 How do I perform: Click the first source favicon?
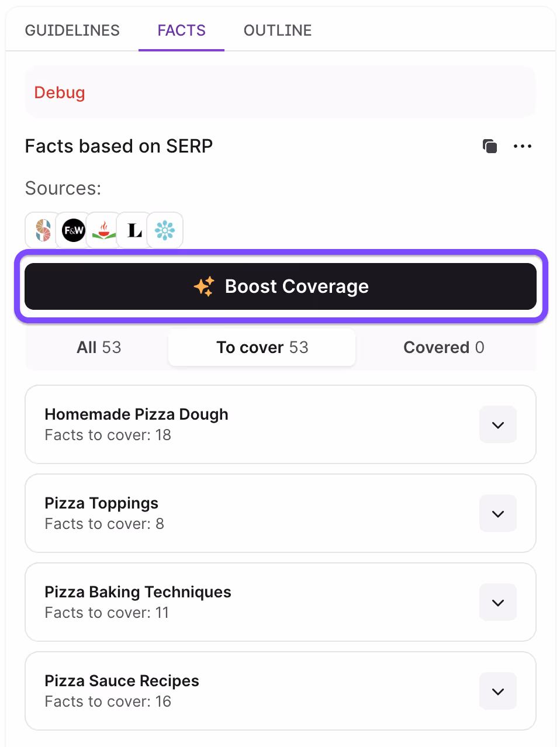[x=43, y=230]
